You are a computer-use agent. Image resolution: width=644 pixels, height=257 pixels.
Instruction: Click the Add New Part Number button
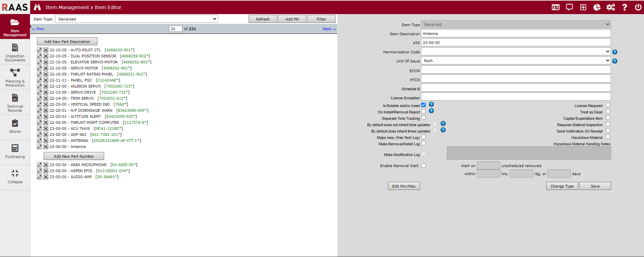(74, 156)
